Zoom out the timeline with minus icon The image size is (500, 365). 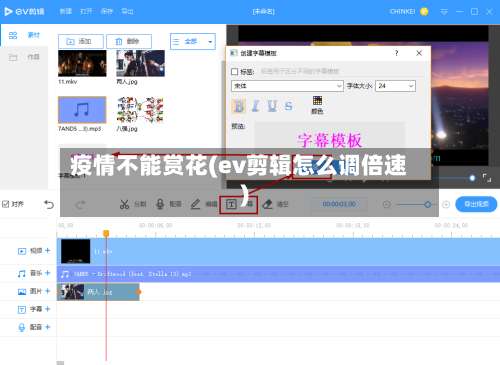point(386,204)
